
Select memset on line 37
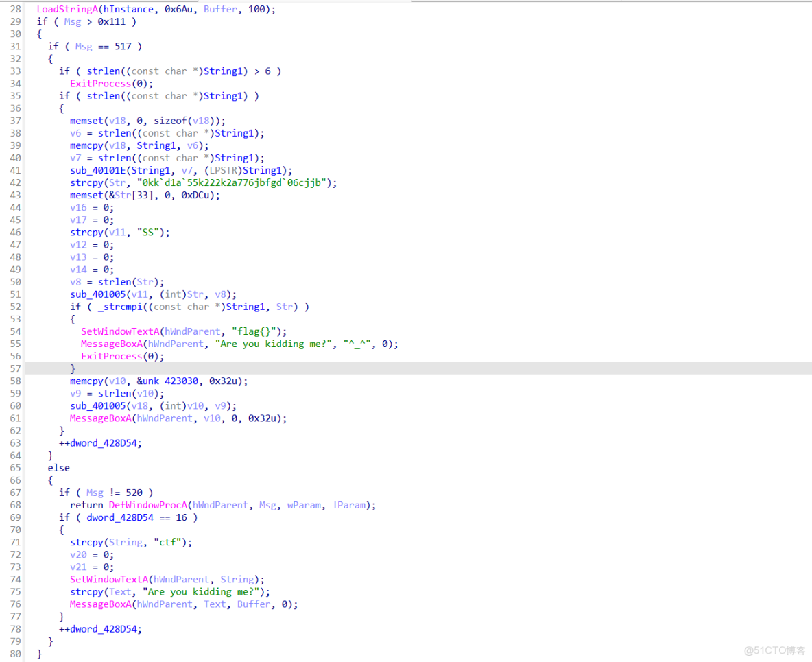click(86, 121)
